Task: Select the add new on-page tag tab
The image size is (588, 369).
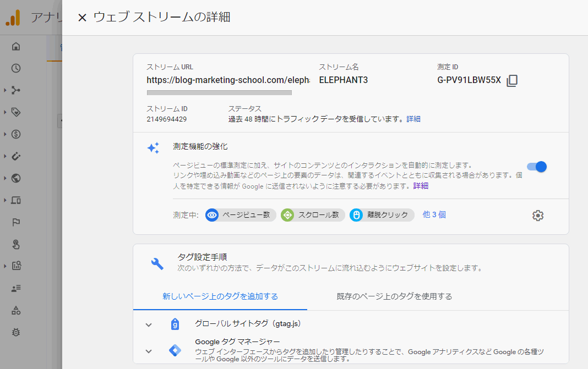Action: click(x=220, y=296)
